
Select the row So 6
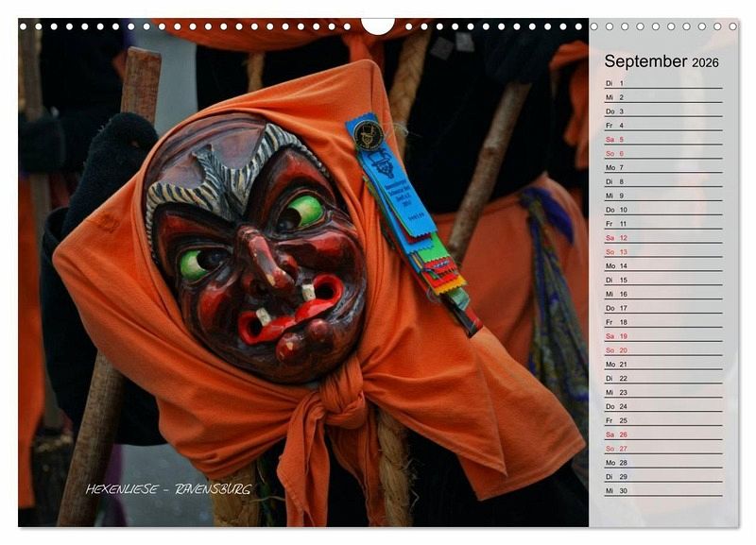(663, 153)
